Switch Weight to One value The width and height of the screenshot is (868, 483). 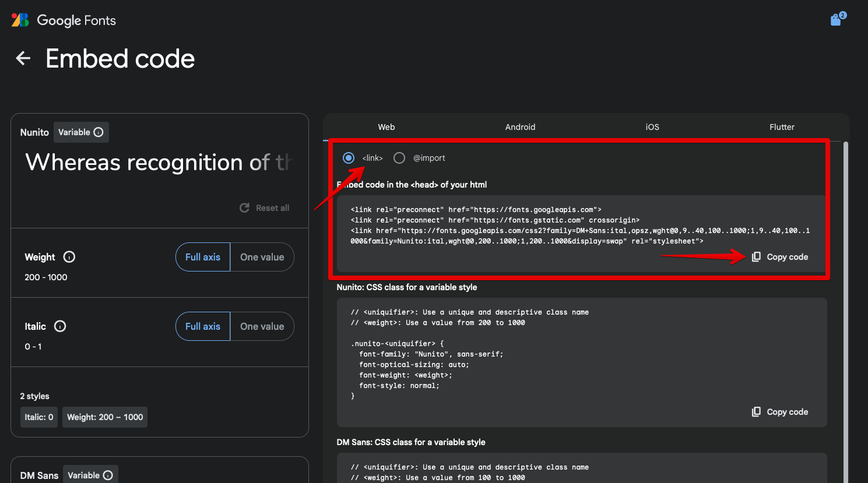pos(262,257)
